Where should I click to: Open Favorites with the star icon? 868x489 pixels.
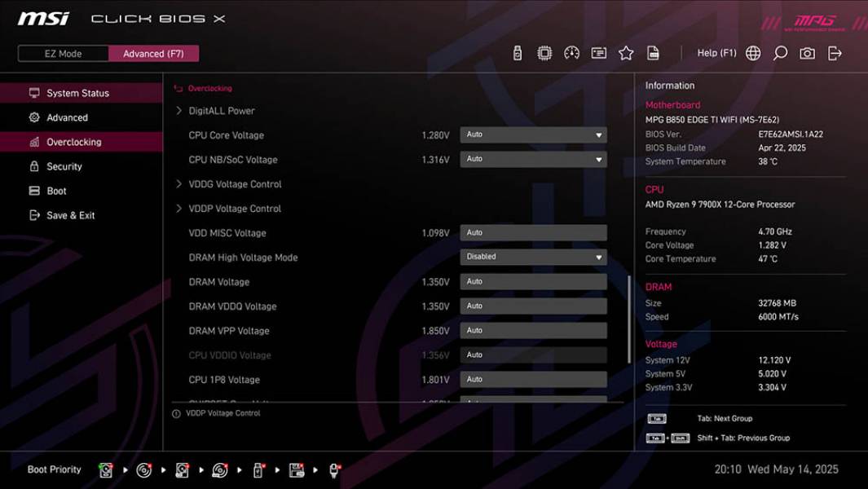[x=626, y=53]
